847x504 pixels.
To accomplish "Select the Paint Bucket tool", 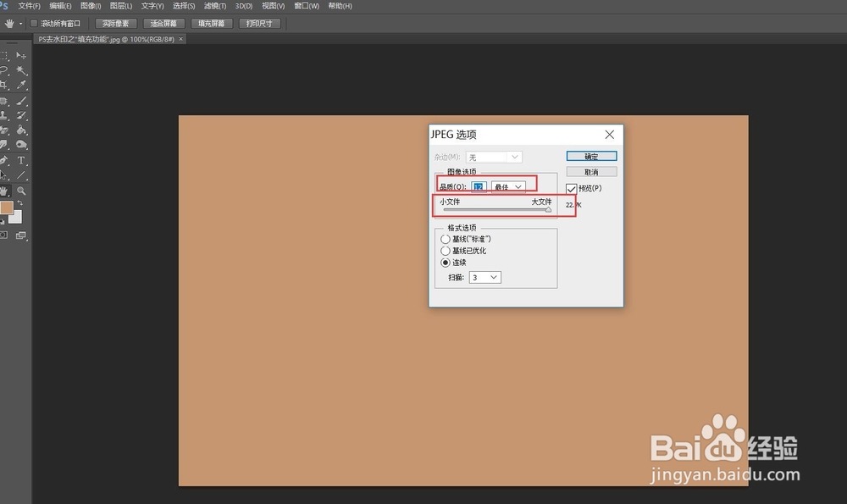I will (21, 130).
